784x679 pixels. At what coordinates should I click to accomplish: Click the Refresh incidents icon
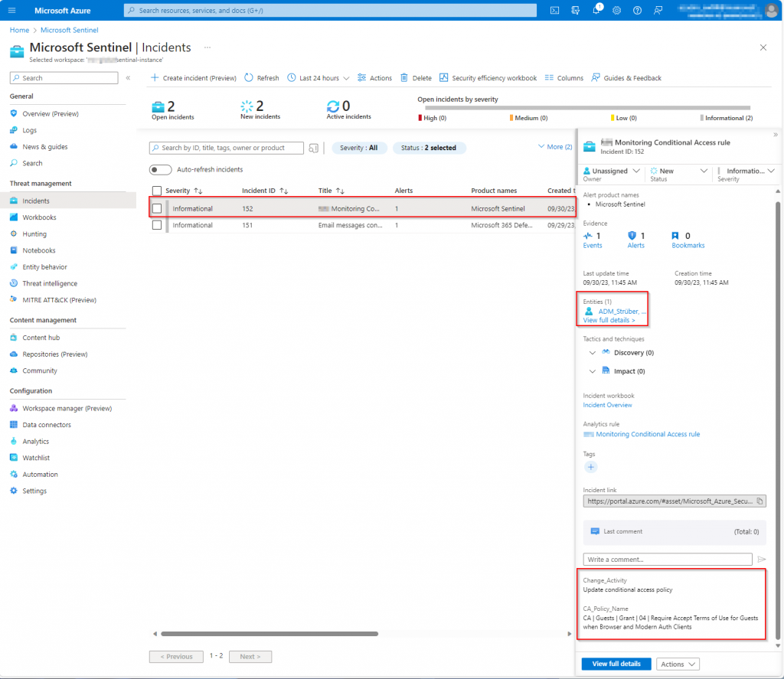(x=250, y=78)
